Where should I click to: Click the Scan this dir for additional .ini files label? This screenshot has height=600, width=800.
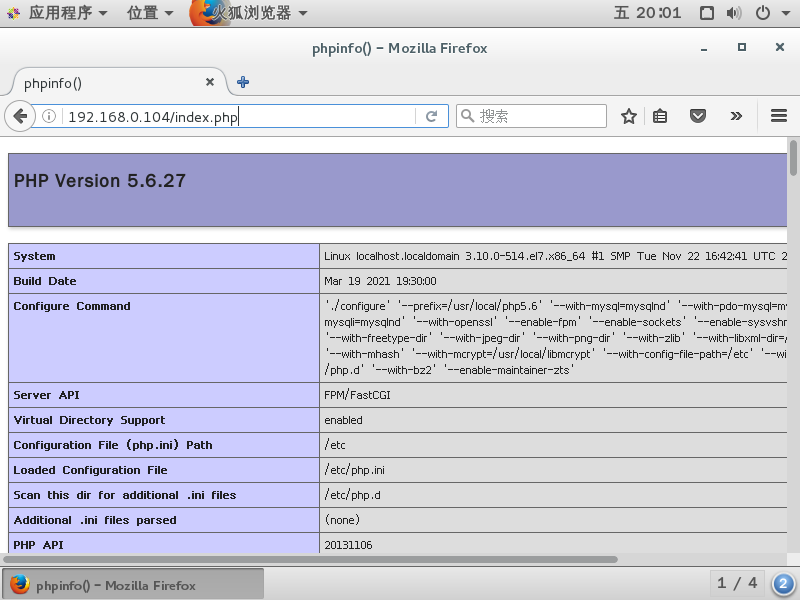[125, 495]
